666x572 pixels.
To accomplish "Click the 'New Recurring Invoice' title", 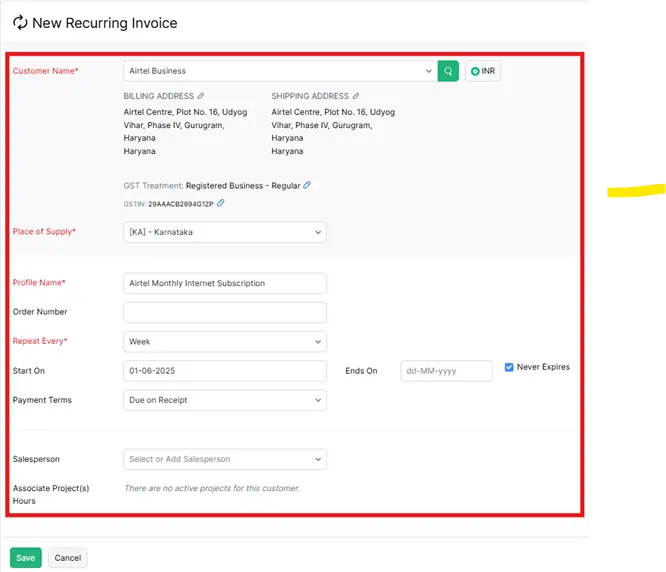I will pos(104,23).
